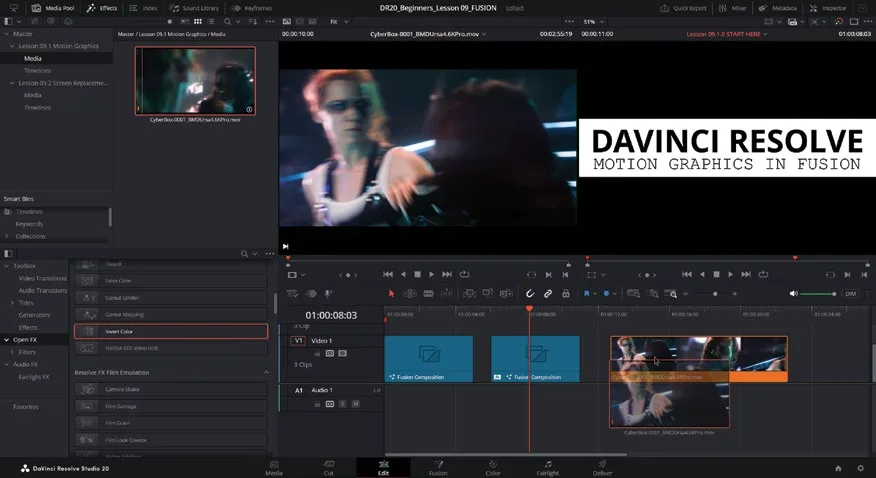Click Detail Zoom icon
Image resolution: width=876 pixels, height=478 pixels.
pyautogui.click(x=653, y=294)
